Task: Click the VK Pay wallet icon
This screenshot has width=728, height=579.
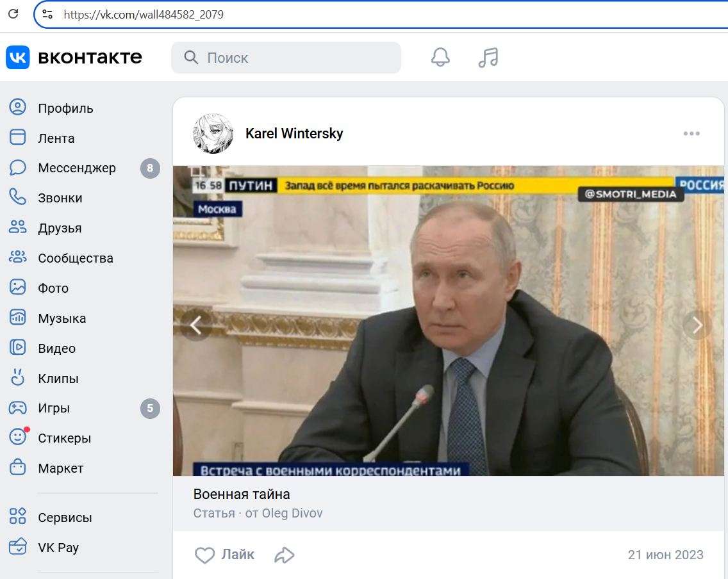Action: pos(18,547)
